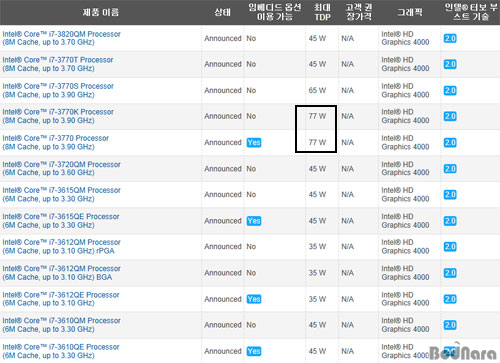The height and width of the screenshot is (363, 500).
Task: Click the 2.0 Turbo Boost badge for i7-3820QM
Action: (450, 38)
